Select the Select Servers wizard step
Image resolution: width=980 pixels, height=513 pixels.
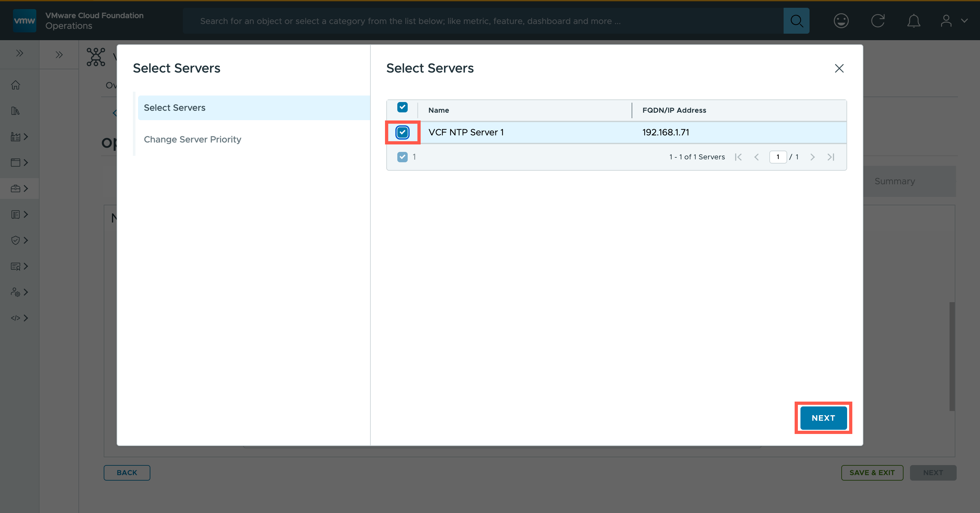point(175,108)
